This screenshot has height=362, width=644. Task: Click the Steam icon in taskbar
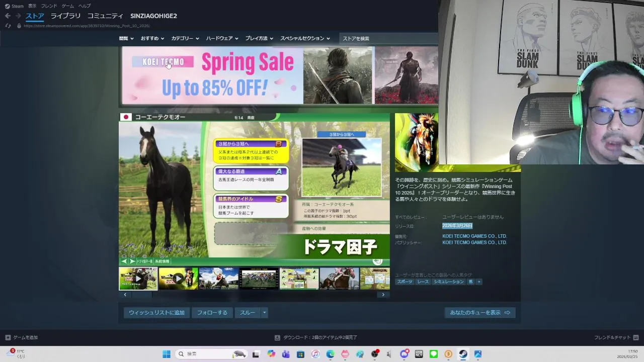(x=463, y=354)
